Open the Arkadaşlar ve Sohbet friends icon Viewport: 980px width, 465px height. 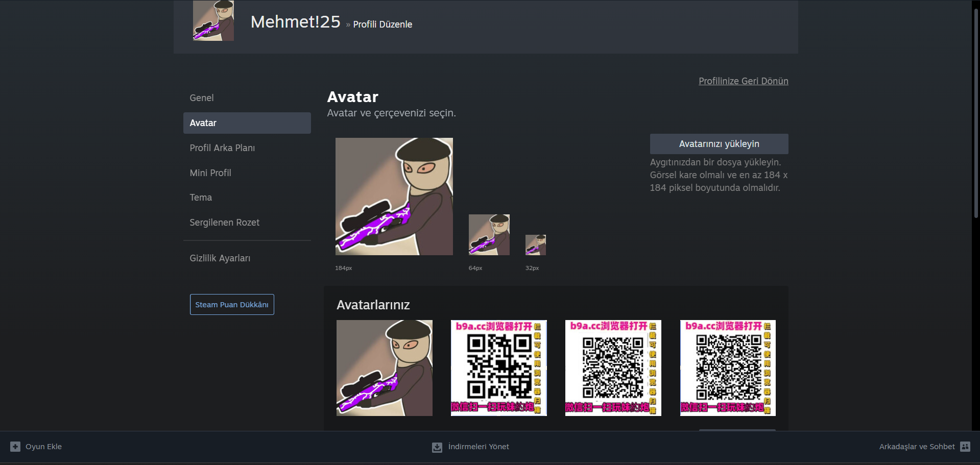coord(965,447)
